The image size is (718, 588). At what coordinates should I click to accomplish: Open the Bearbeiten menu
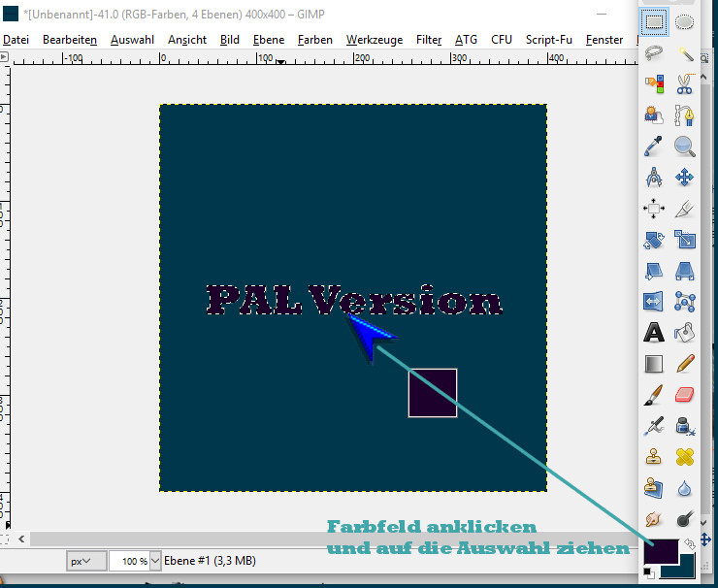coord(70,40)
